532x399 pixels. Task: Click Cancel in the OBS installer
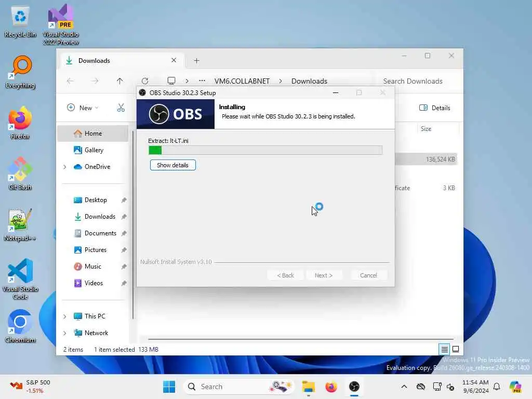pos(368,275)
